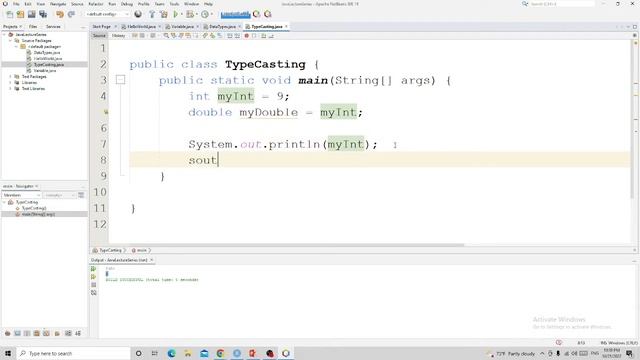
Task: Expand the Libraries node
Action: click(x=11, y=82)
